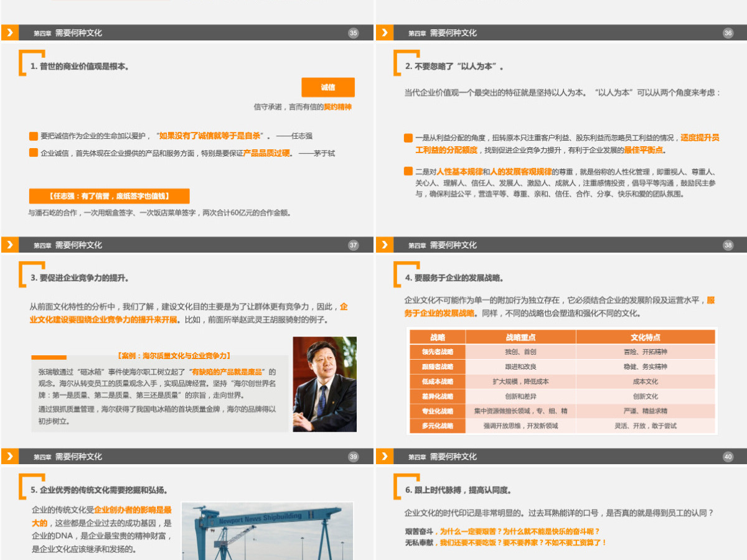Click the '冒险、开拓精神' table cell
The image size is (747, 560).
tap(646, 352)
